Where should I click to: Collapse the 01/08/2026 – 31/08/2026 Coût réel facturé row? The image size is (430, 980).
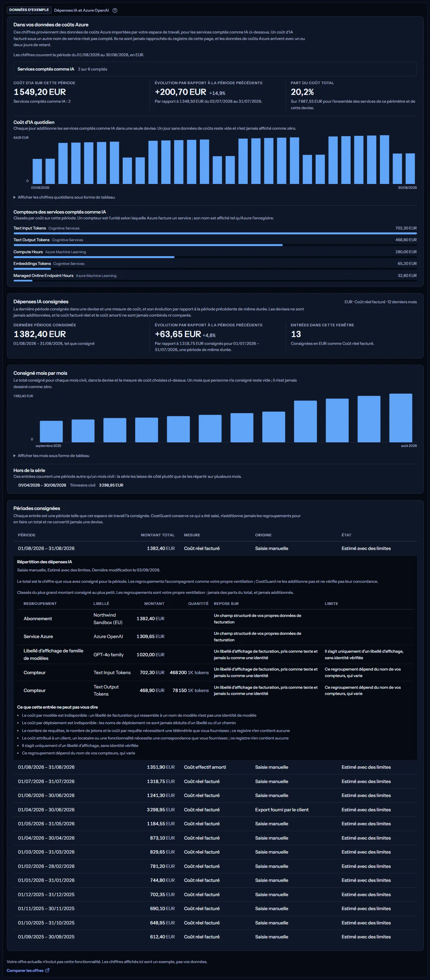pos(215,548)
